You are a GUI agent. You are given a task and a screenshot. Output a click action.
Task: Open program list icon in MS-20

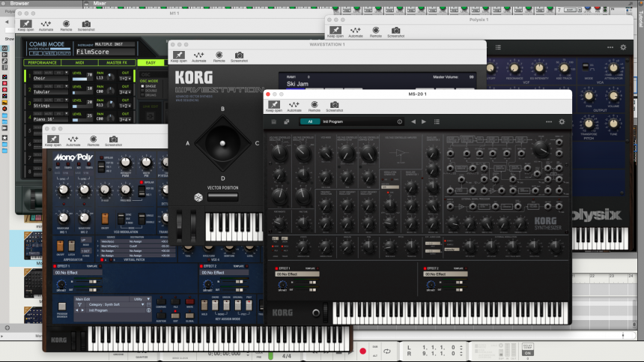pos(437,121)
